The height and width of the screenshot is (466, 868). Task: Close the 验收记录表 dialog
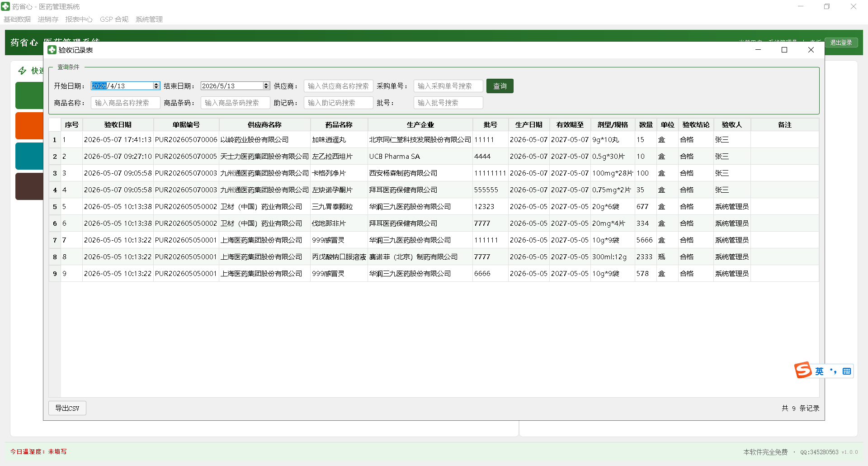click(x=811, y=50)
